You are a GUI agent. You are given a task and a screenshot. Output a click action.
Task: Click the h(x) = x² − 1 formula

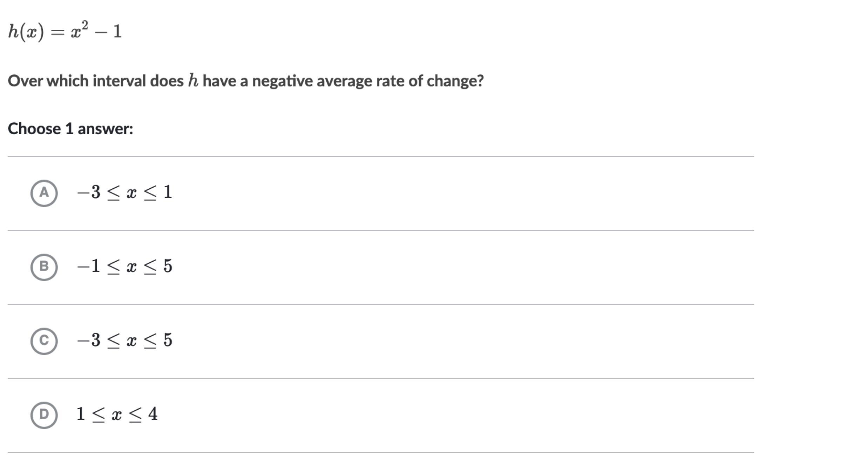pyautogui.click(x=65, y=32)
